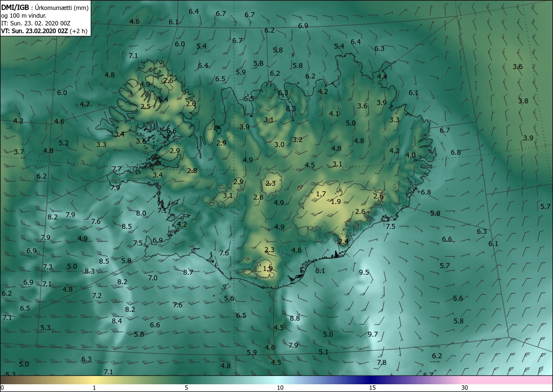Image resolution: width=553 pixels, height=392 pixels.
Task: Click the 1.7 value on the large glacier
Action: point(321,194)
